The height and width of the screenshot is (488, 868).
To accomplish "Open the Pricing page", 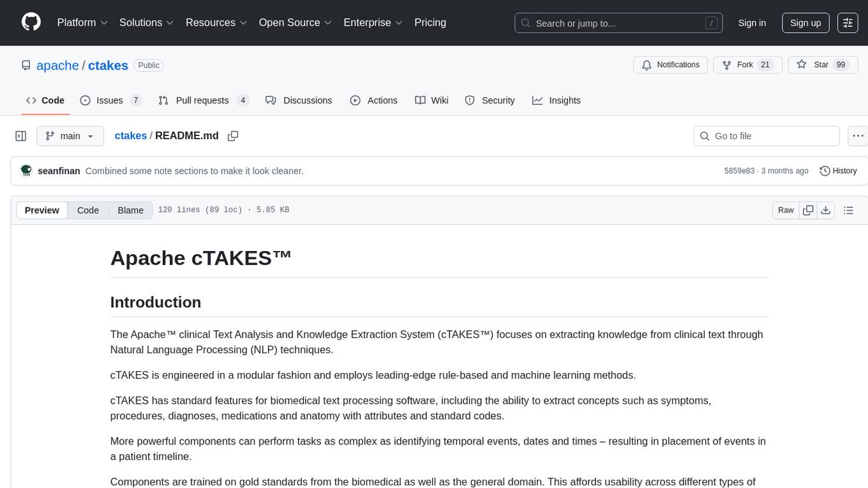I will tap(430, 22).
